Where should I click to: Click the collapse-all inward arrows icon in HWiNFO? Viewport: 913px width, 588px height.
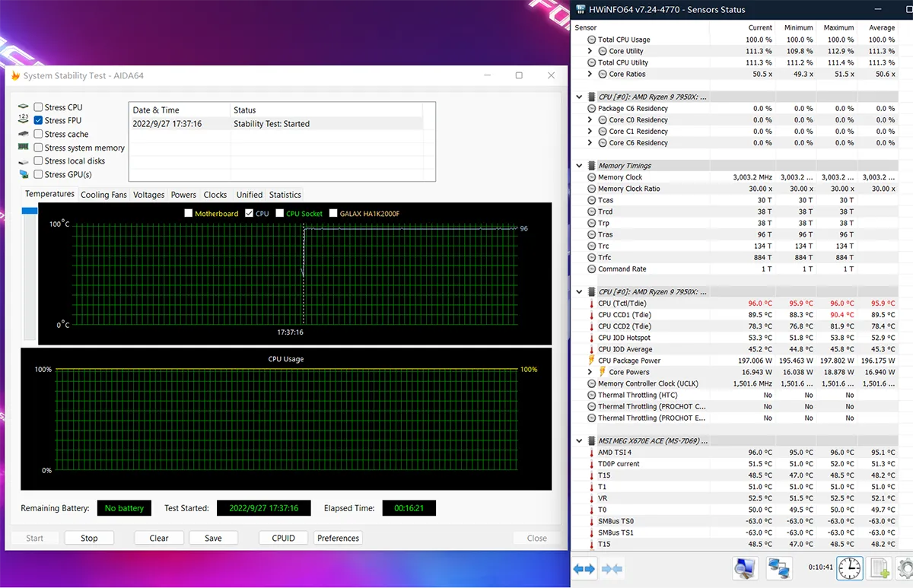612,568
